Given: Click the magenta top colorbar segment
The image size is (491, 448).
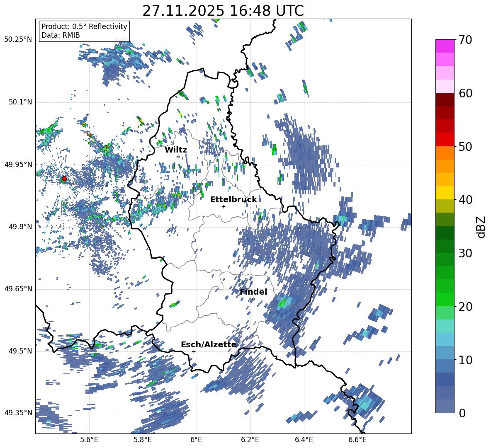Looking at the screenshot, I should pos(445,46).
